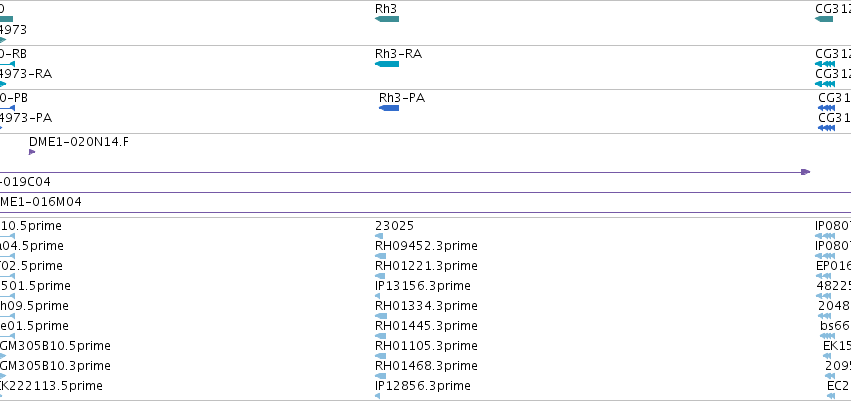The image size is (851, 401).
Task: Click the bs66 label
Action: click(x=835, y=326)
